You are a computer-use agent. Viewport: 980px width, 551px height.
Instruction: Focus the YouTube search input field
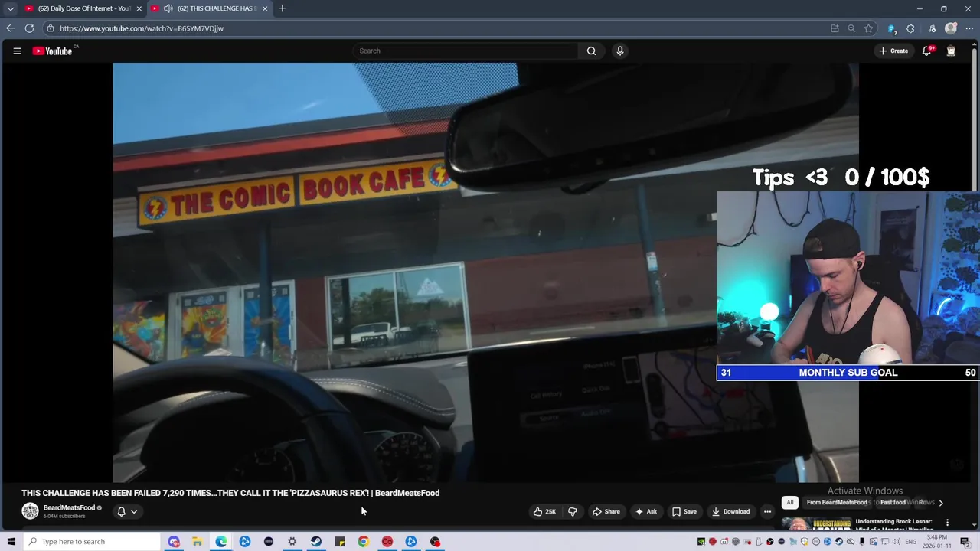[x=465, y=51]
